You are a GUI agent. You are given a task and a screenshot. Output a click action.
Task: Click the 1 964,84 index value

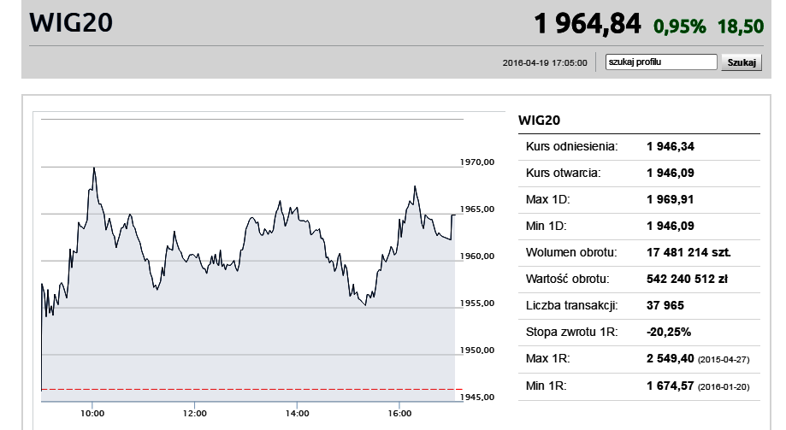click(x=587, y=24)
